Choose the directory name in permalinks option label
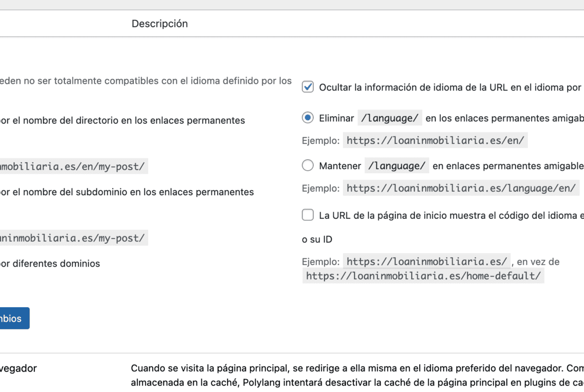 pos(122,120)
